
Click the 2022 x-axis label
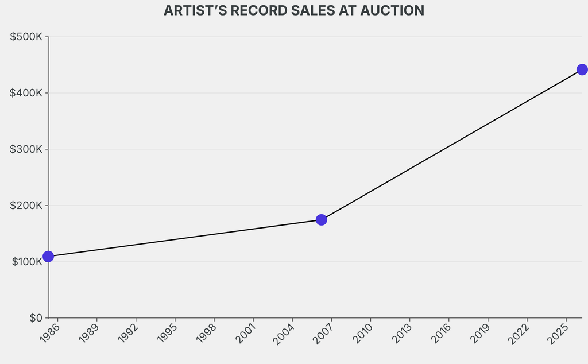[x=519, y=334]
